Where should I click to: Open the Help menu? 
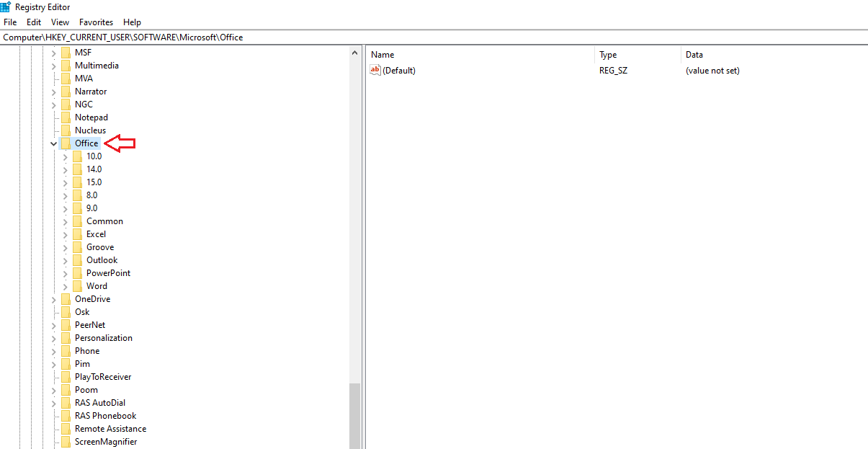pyautogui.click(x=132, y=22)
